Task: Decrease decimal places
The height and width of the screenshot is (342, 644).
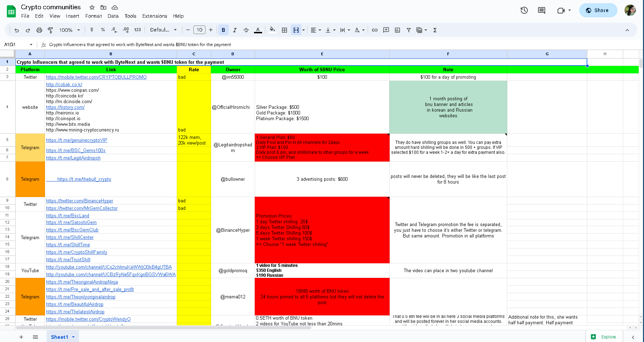Action: tap(114, 30)
